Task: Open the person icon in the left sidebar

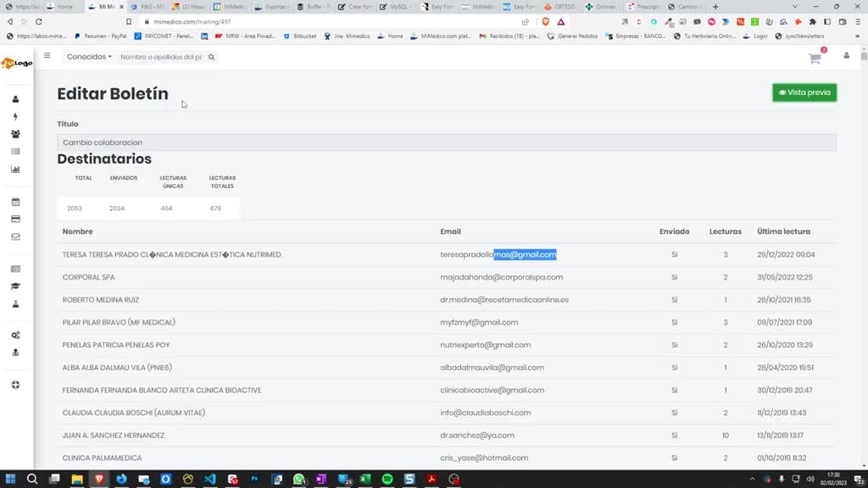Action: pos(15,99)
